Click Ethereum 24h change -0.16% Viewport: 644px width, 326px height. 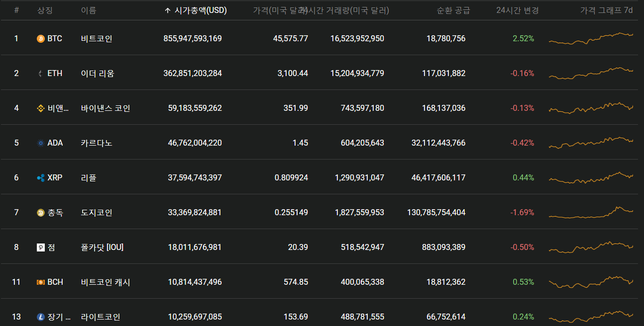click(x=522, y=73)
